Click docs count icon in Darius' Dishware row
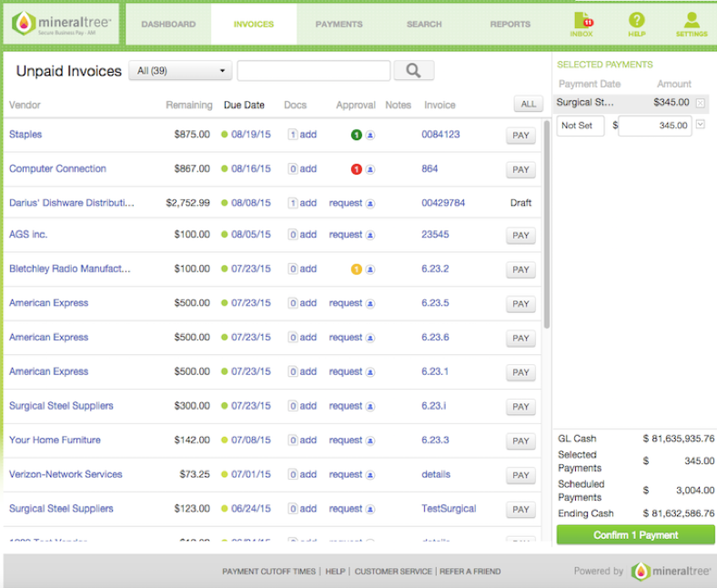The height and width of the screenshot is (588, 717). (293, 203)
